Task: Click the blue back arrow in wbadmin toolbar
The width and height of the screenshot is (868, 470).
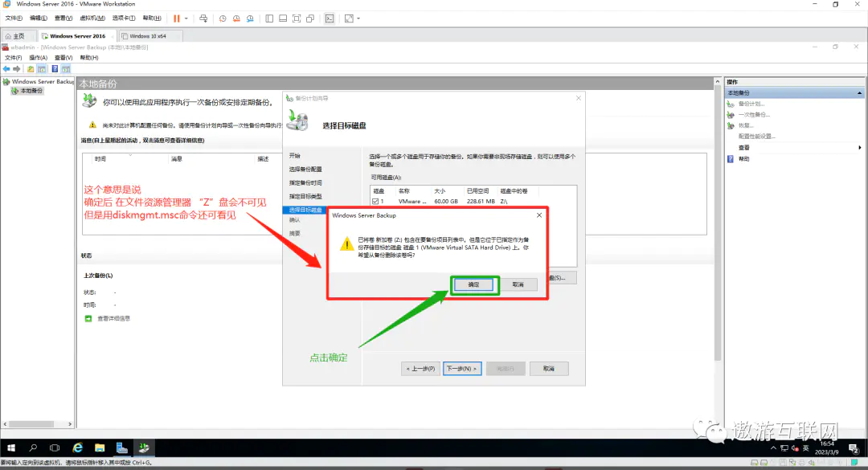Action: tap(6, 69)
